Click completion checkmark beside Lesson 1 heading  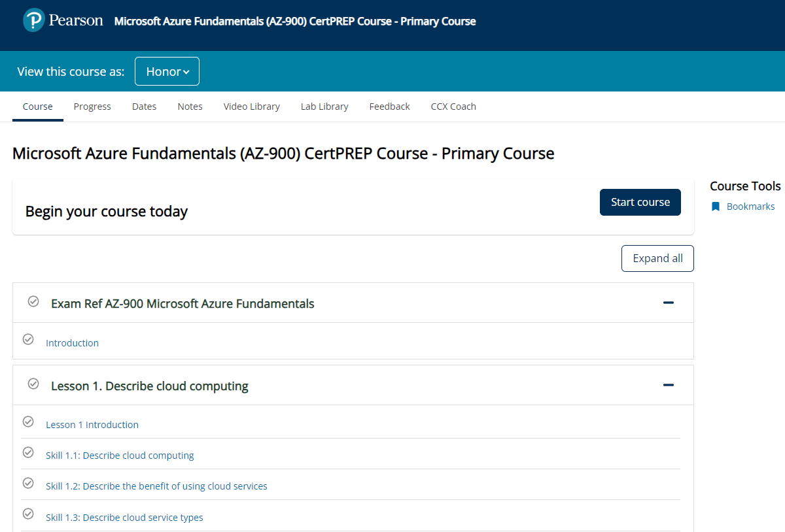33,384
